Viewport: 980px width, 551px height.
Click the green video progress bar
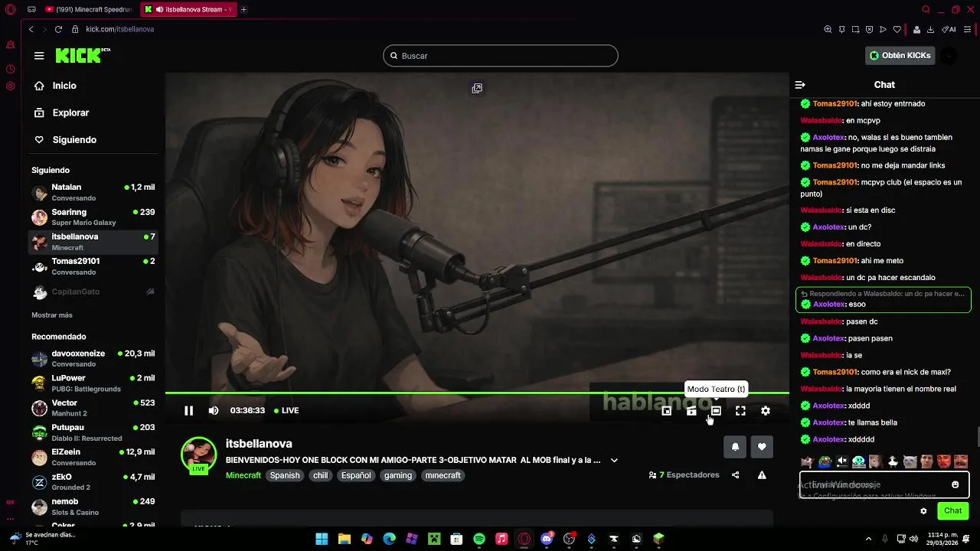(477, 393)
